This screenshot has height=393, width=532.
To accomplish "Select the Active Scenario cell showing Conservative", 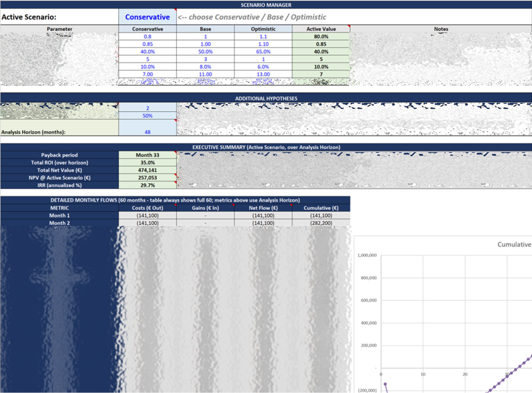I will [x=147, y=17].
